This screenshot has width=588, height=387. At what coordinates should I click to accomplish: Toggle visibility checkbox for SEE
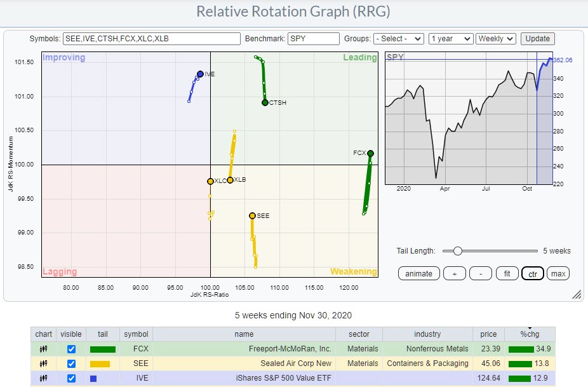click(71, 363)
